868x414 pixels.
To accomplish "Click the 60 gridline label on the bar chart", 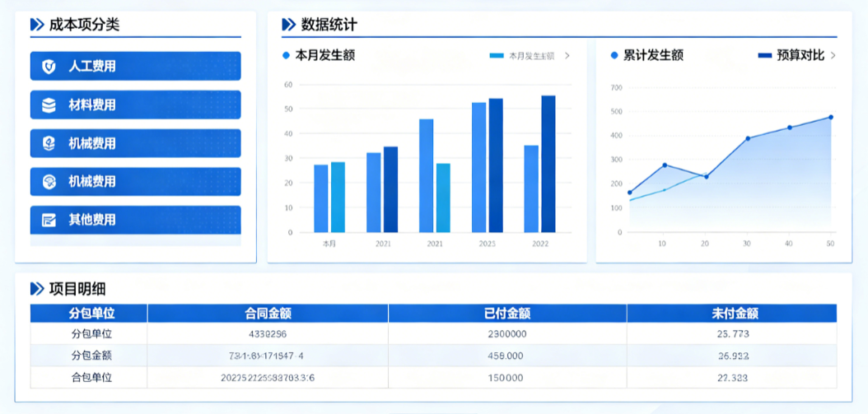I will 288,85.
